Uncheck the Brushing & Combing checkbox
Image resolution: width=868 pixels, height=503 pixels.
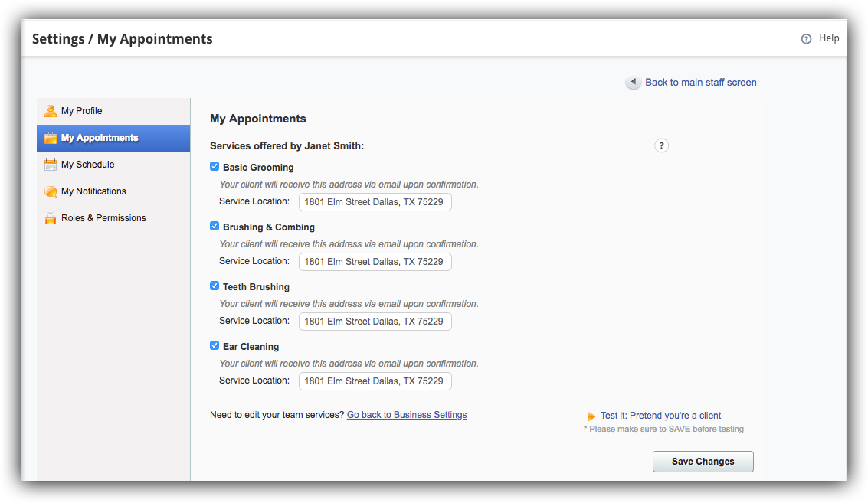point(215,227)
